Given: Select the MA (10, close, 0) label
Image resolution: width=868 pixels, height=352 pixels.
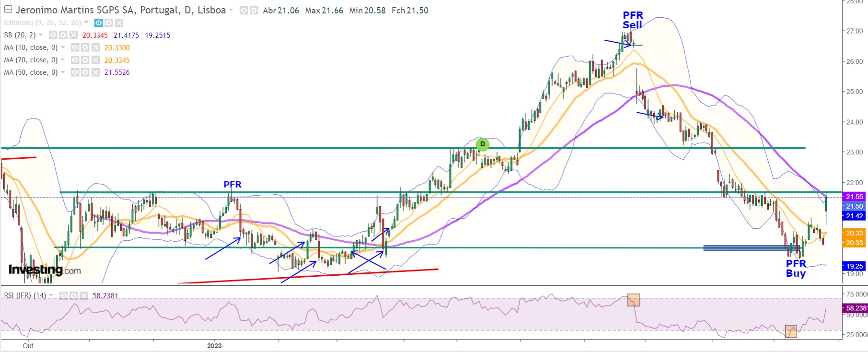Looking at the screenshot, I should pyautogui.click(x=31, y=47).
